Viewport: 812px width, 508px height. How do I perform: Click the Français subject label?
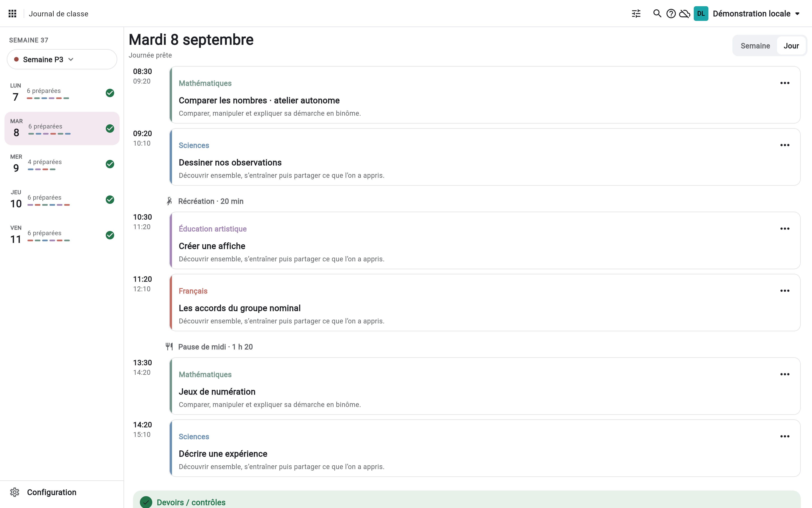193,291
